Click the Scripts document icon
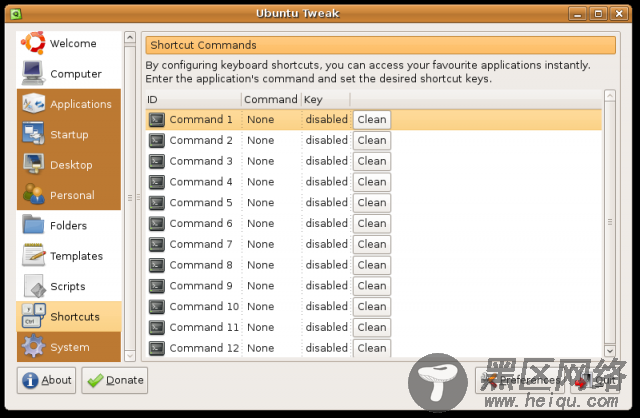 pos(34,286)
